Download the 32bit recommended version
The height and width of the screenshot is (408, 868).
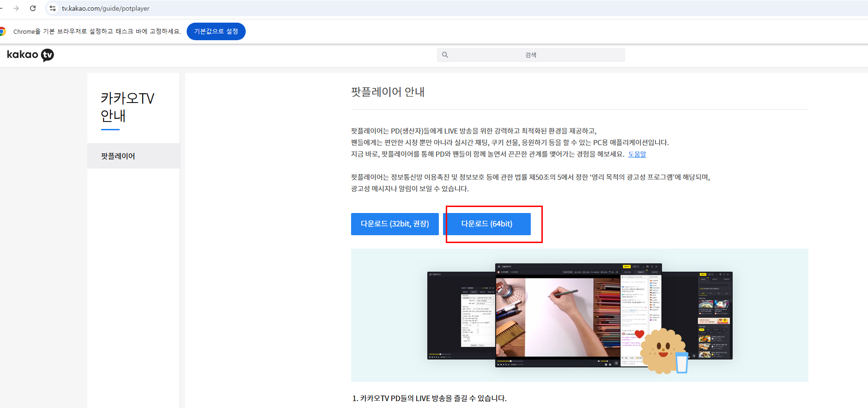pos(395,224)
